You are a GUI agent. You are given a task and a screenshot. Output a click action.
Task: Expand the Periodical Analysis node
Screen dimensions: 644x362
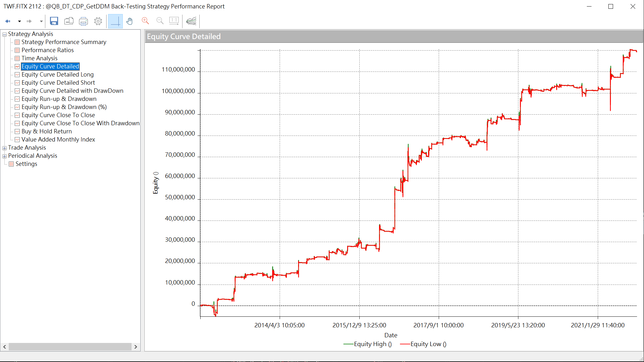click(x=4, y=156)
